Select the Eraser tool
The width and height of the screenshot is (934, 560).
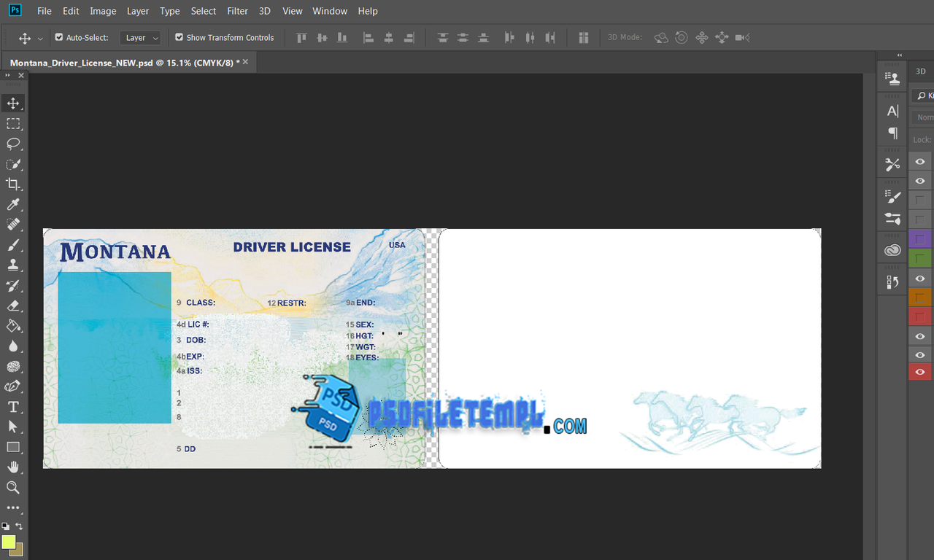[13, 306]
